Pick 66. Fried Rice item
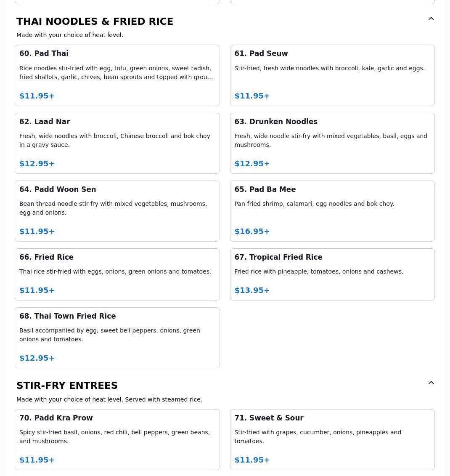This screenshot has width=450, height=476. [x=117, y=274]
